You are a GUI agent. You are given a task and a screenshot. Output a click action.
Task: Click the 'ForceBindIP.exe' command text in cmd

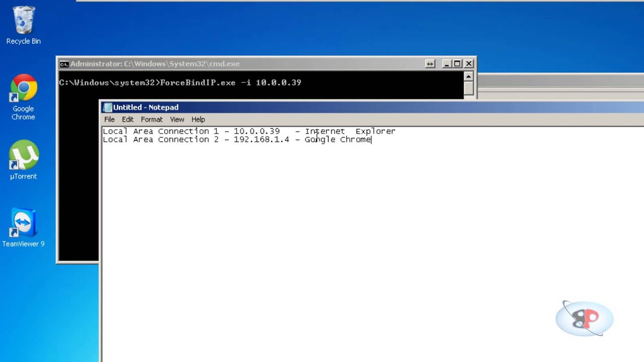tap(198, 82)
